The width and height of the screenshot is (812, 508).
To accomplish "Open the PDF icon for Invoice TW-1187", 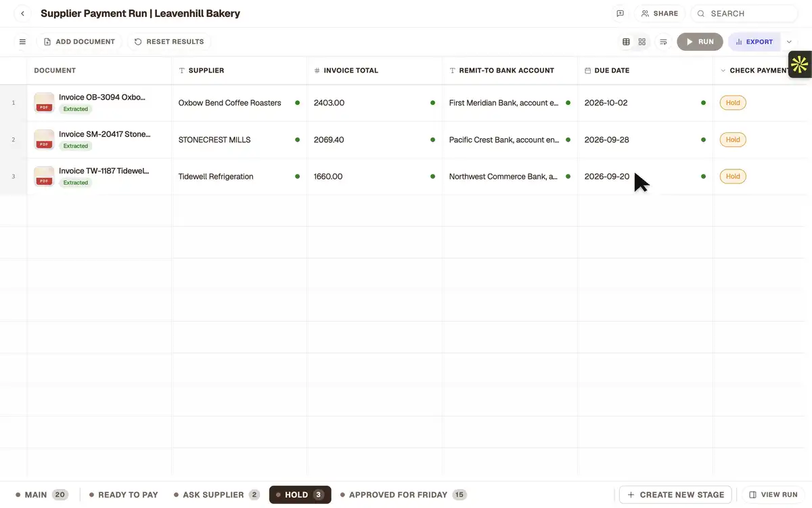I will [44, 177].
